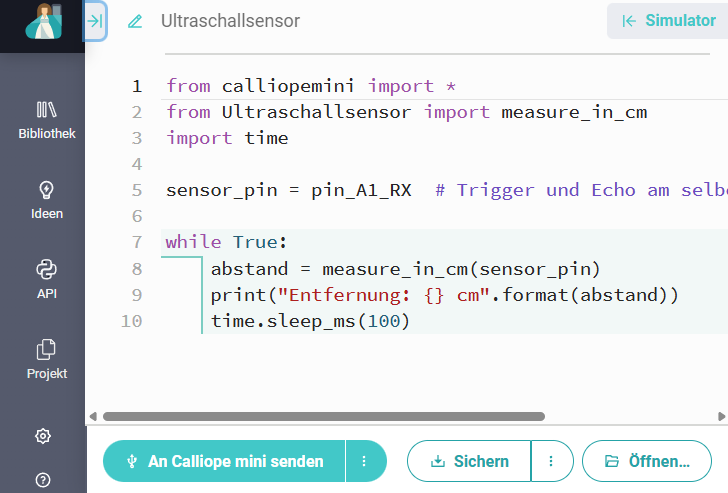This screenshot has height=493, width=728.
Task: Collapse the sidebar with arrow toggle
Action: (95, 20)
